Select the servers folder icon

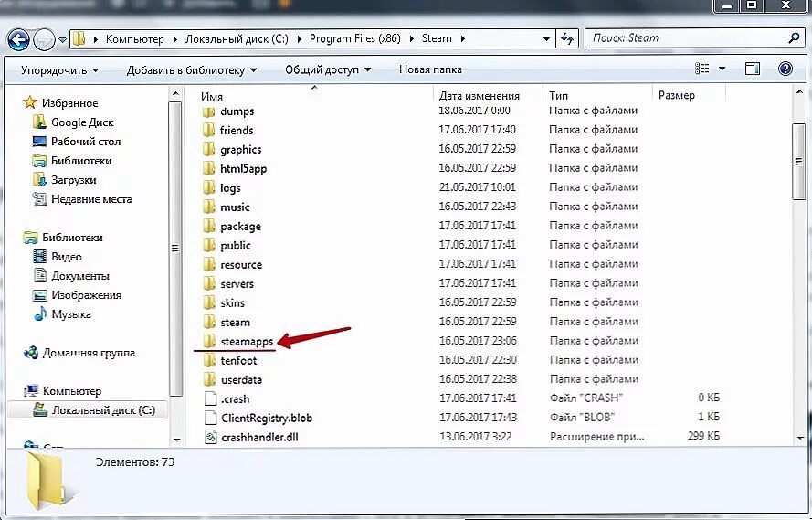point(208,283)
